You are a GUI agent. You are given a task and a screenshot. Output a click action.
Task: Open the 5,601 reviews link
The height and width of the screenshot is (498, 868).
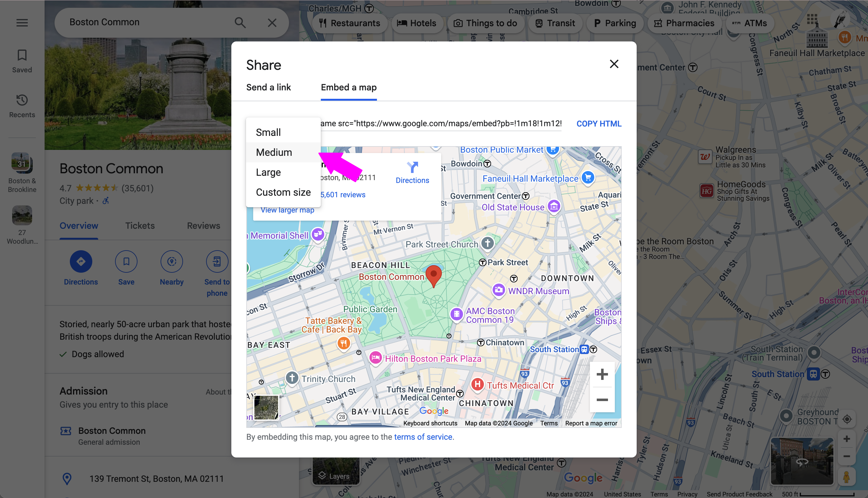click(342, 194)
